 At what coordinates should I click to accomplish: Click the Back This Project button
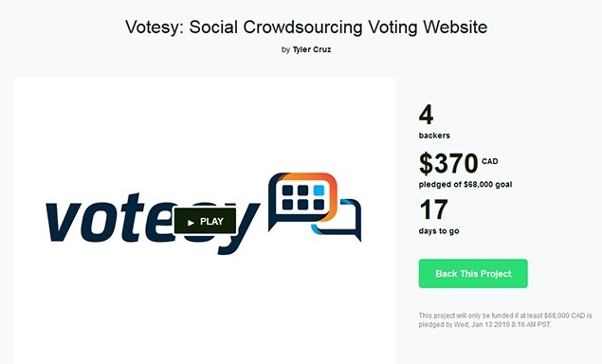473,273
